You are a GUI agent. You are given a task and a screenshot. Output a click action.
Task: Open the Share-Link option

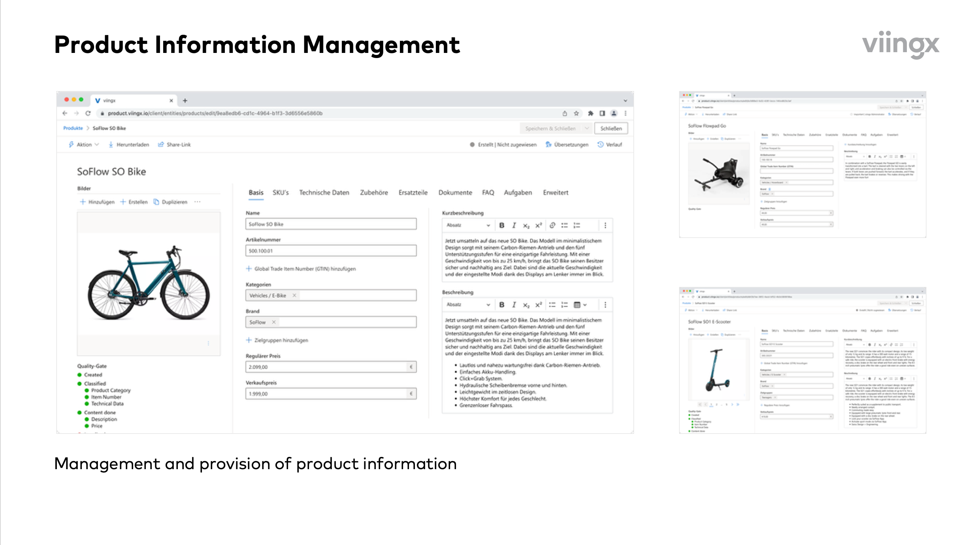(x=174, y=145)
